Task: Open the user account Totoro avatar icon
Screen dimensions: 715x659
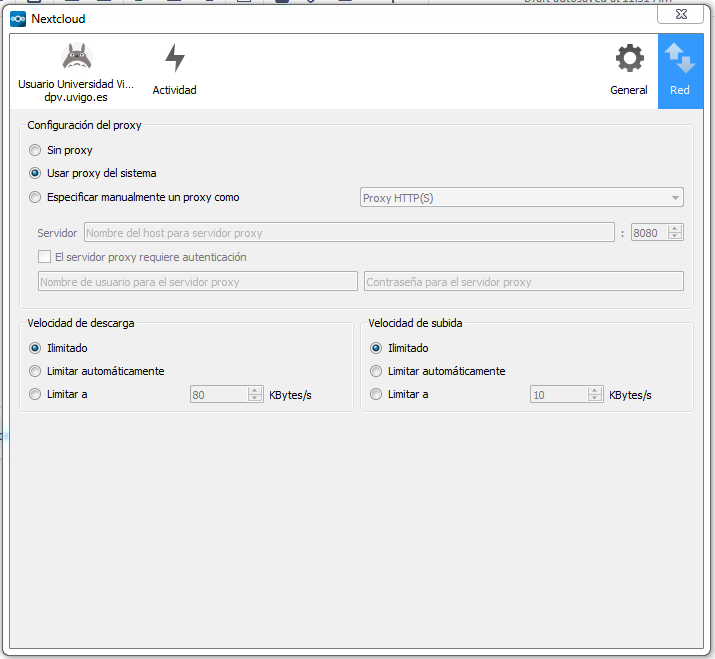Action: 76,58
